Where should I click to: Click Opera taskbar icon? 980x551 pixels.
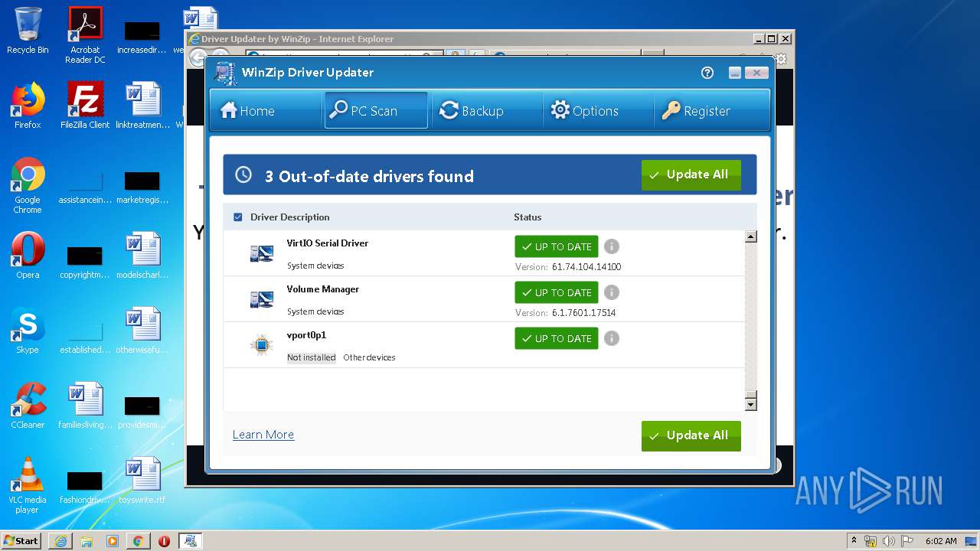[x=164, y=541]
